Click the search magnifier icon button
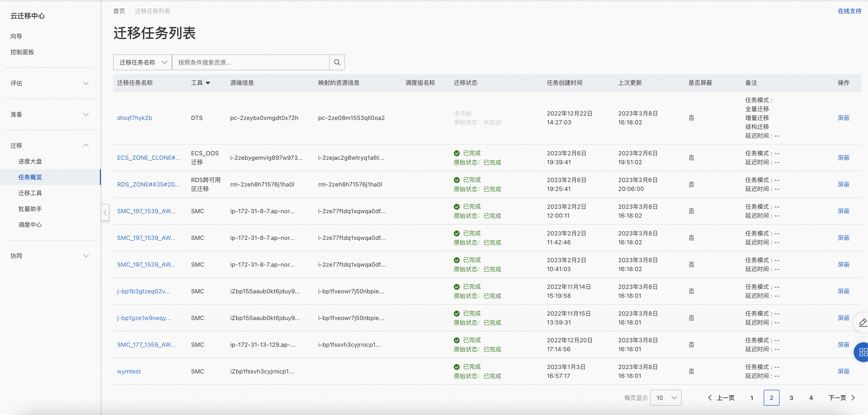The width and height of the screenshot is (868, 415). [x=337, y=62]
